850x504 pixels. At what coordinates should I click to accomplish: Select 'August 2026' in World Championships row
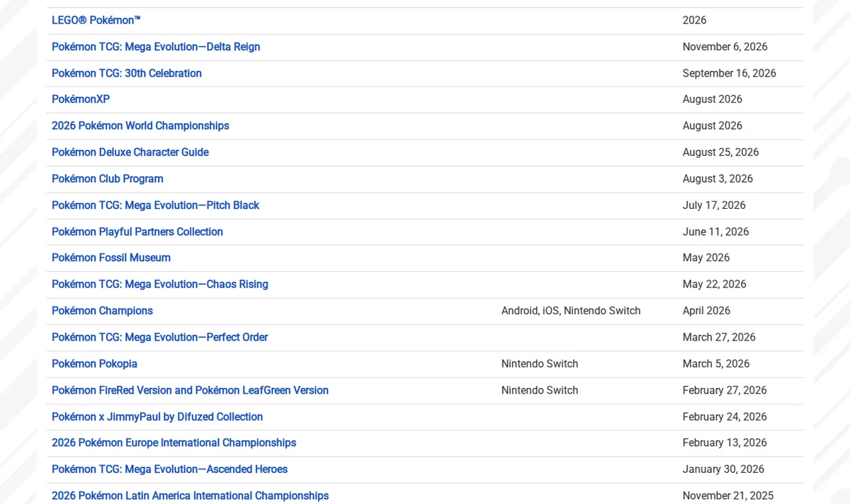point(713,126)
